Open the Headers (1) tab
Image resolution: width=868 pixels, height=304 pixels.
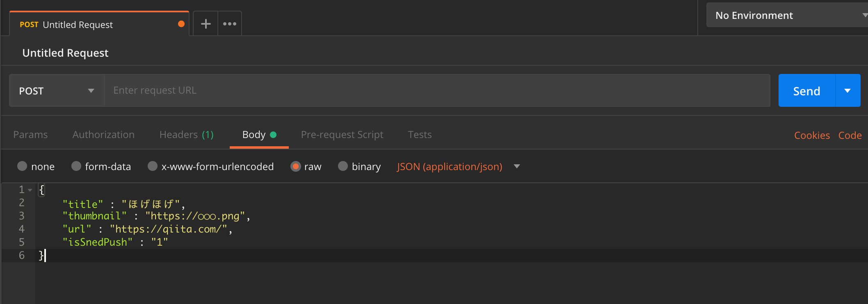click(x=186, y=135)
